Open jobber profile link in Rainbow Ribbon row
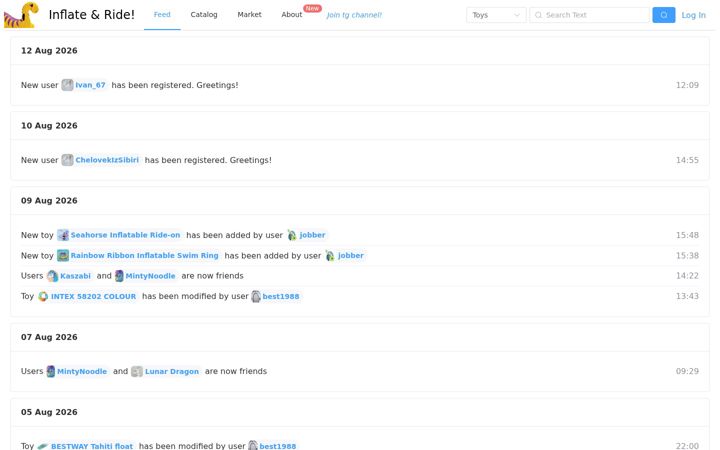 351,255
